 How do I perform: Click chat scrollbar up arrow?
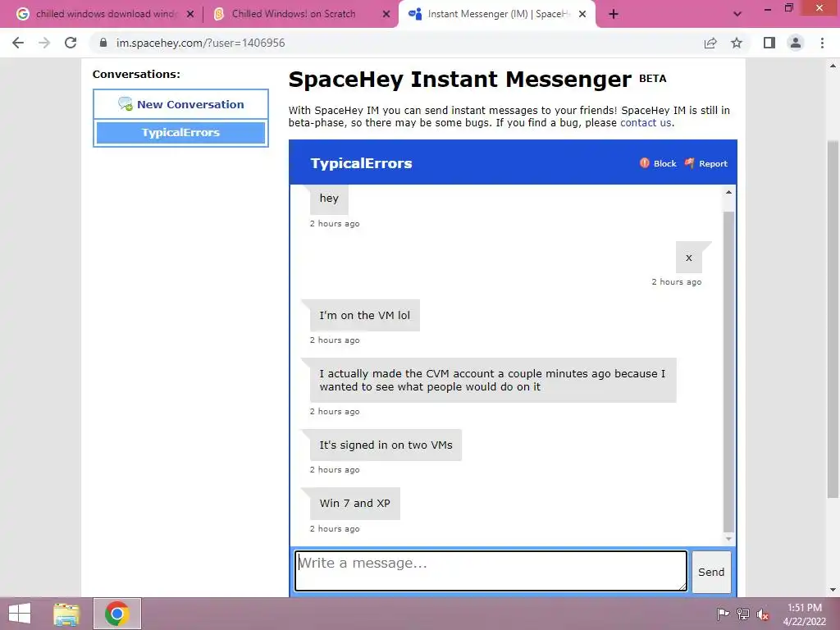[x=728, y=192]
